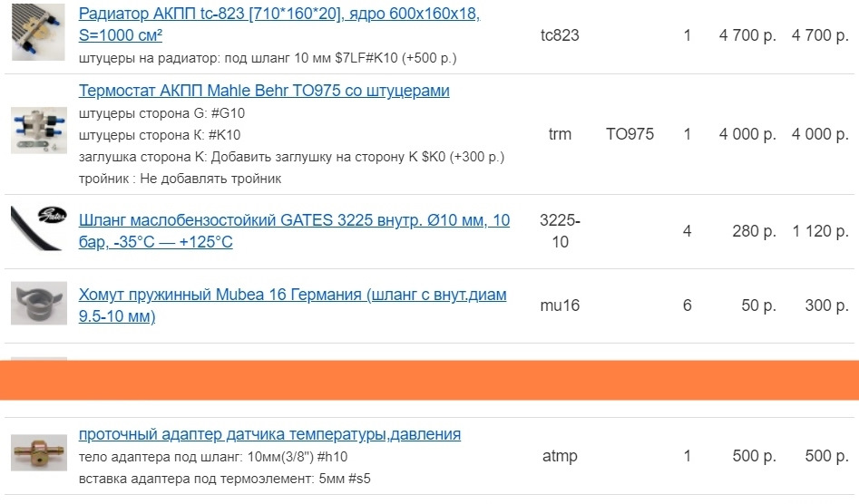
Task: Click the quantity 4 for the GATES hose
Action: pyautogui.click(x=687, y=231)
